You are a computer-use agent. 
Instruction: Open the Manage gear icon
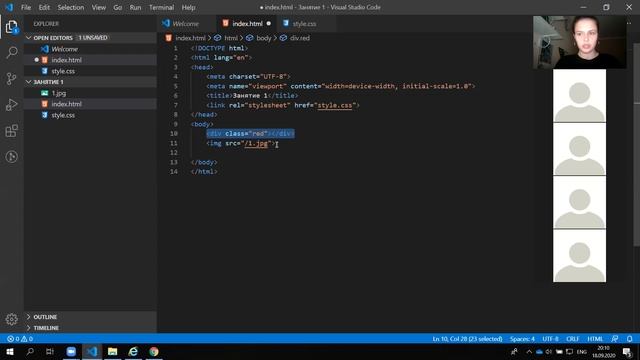point(11,319)
